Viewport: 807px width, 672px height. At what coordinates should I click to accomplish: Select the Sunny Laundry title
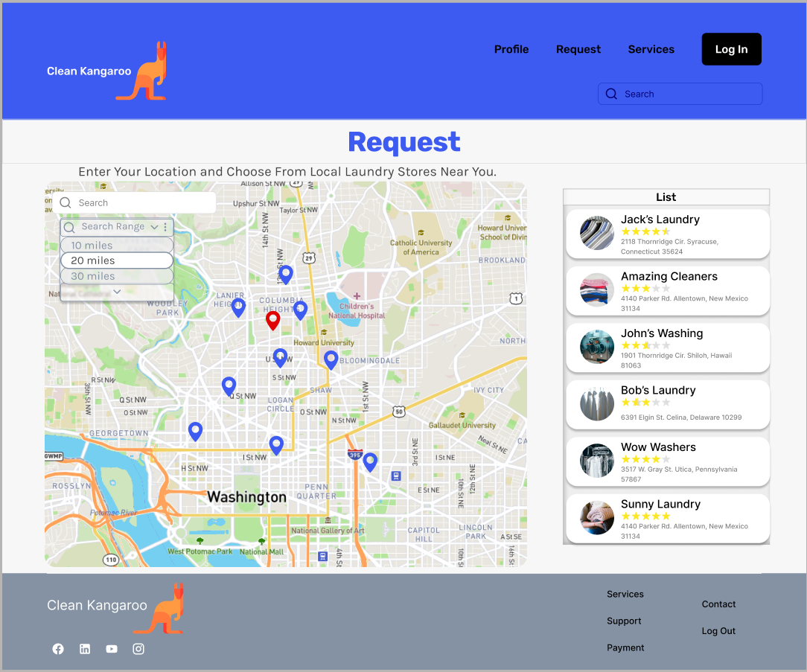[x=661, y=505]
